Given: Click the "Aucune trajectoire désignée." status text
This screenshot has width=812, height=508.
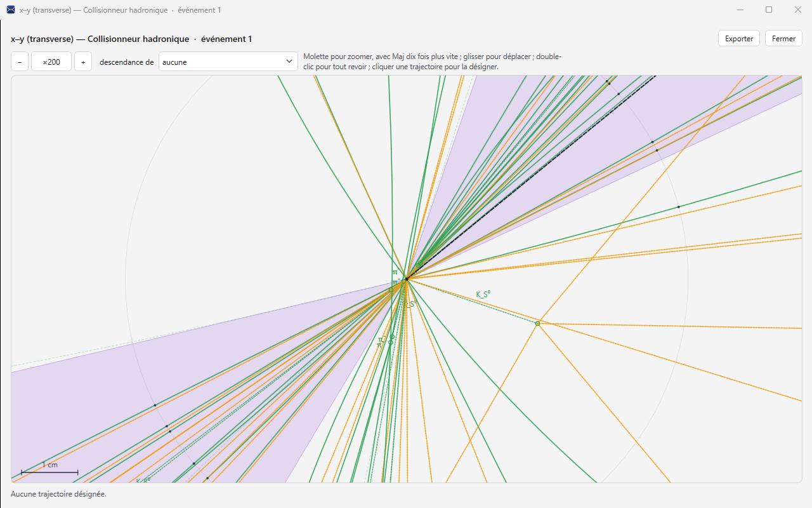Looking at the screenshot, I should [58, 493].
